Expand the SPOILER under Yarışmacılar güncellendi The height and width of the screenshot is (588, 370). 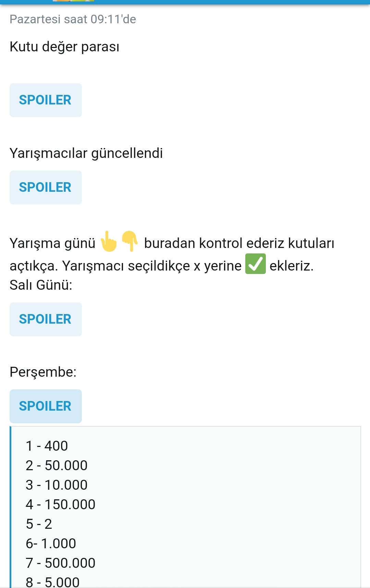[46, 187]
